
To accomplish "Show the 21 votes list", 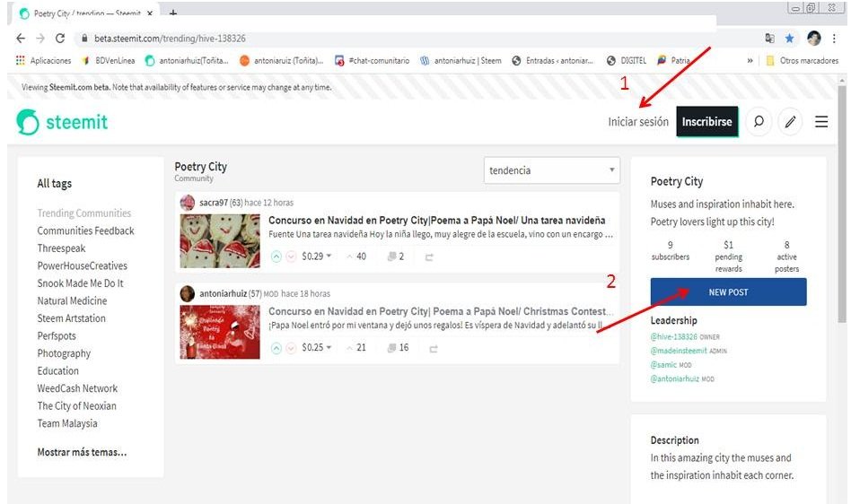I will (356, 348).
